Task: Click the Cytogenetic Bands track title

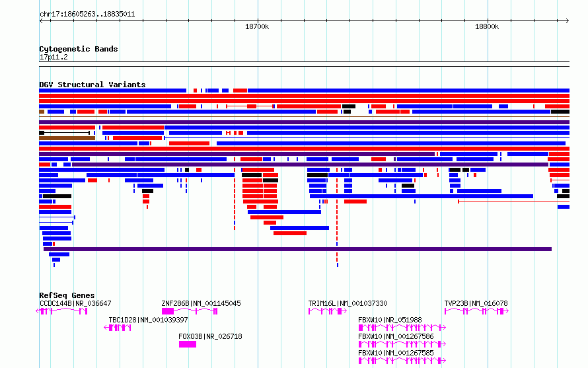Action: click(79, 49)
